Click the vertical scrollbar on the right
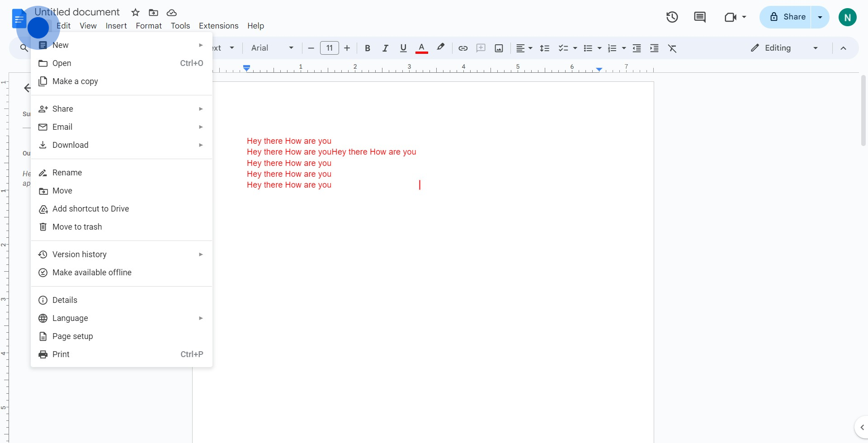Viewport: 868px width, 443px height. click(x=863, y=111)
